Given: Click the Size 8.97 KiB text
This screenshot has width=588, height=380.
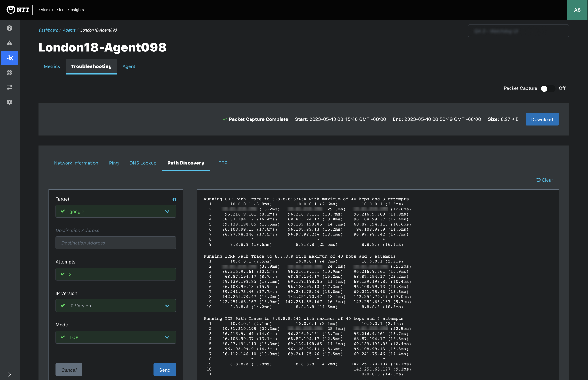Looking at the screenshot, I should (503, 119).
